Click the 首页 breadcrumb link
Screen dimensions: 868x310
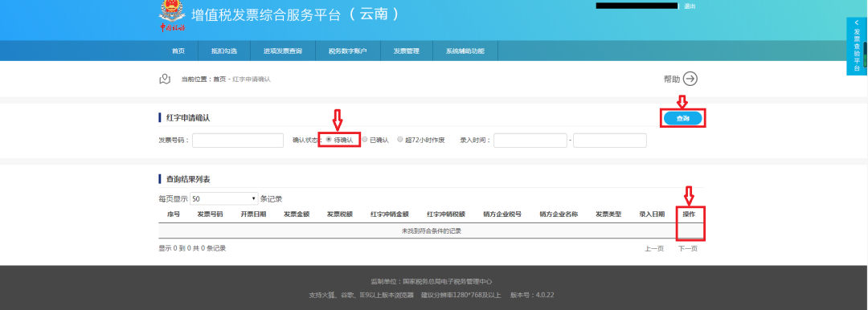pos(219,80)
